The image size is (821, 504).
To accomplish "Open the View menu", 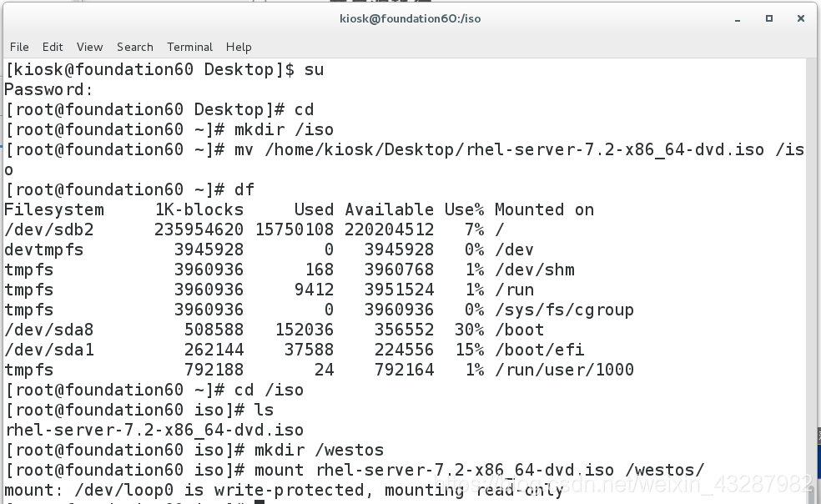I will (x=89, y=48).
